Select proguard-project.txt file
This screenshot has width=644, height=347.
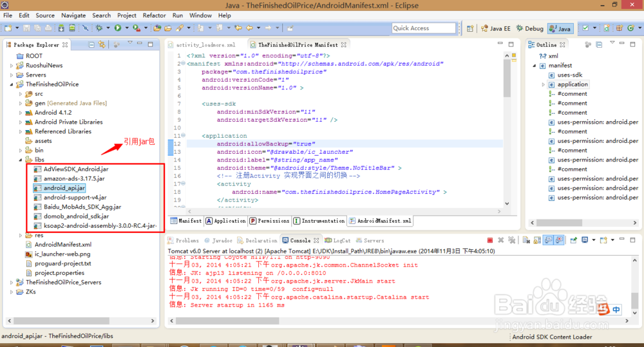click(59, 263)
